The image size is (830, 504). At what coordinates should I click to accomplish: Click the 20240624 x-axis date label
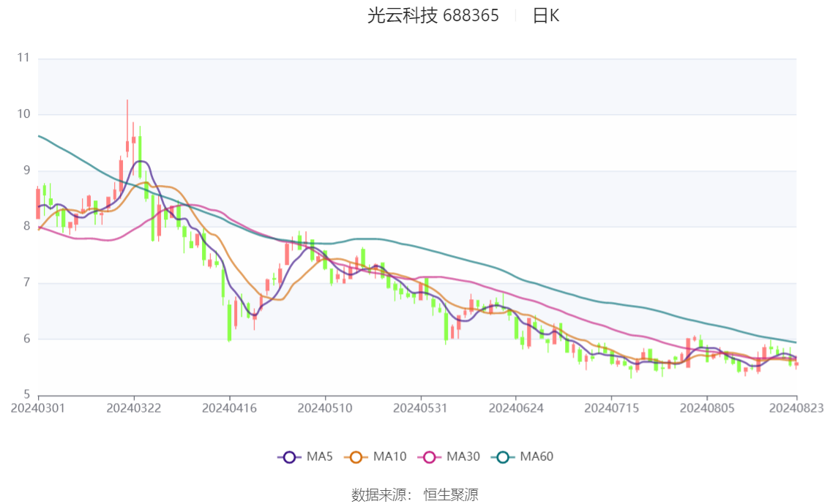pos(515,408)
